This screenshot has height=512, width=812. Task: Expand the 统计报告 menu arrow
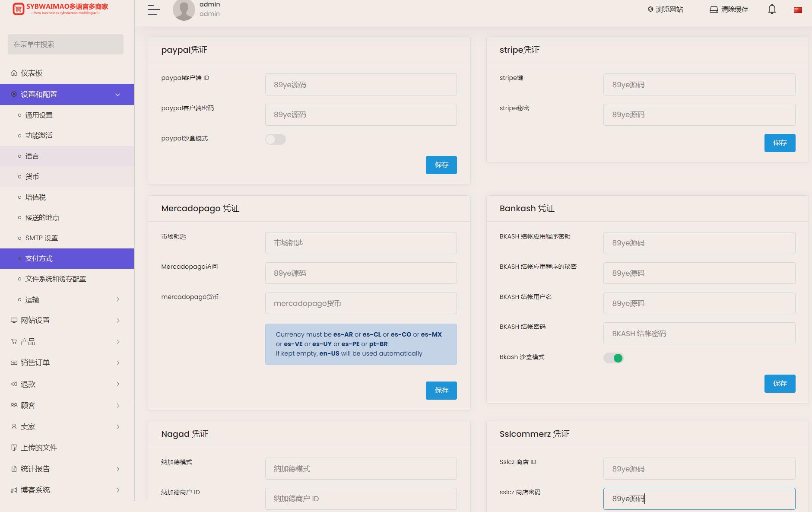pos(118,469)
